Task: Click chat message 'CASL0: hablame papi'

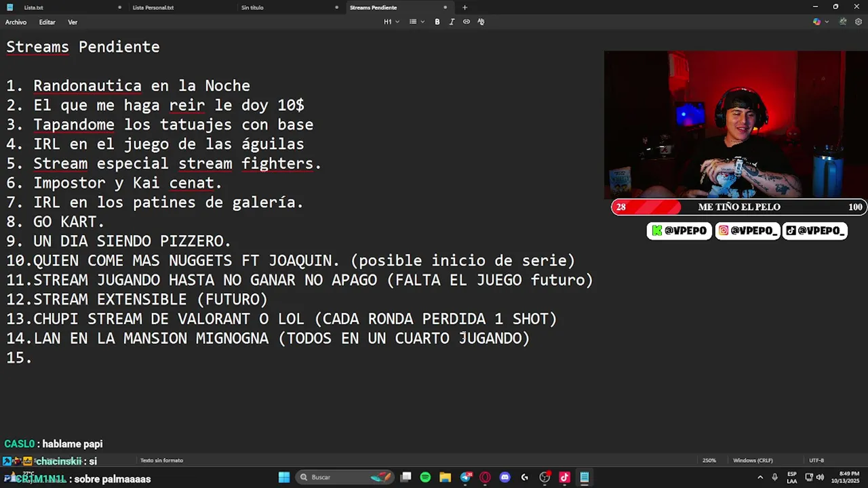Action: (x=54, y=444)
